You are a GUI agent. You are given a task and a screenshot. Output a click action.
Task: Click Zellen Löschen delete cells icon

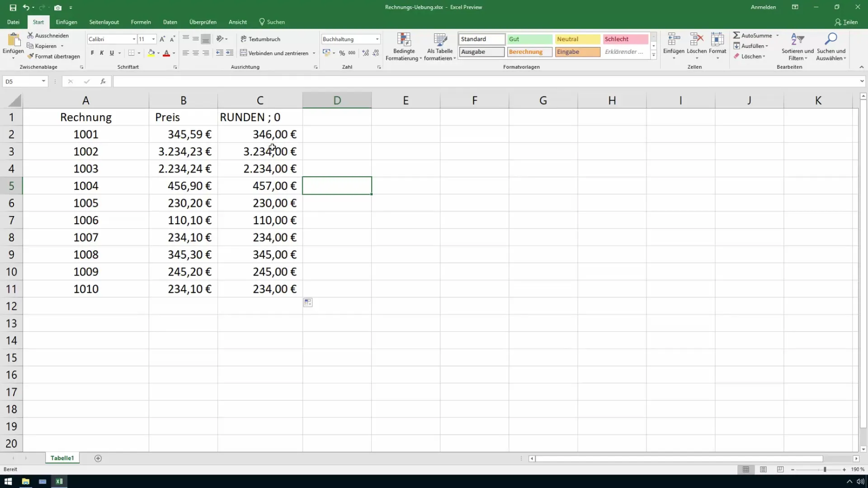[697, 40]
